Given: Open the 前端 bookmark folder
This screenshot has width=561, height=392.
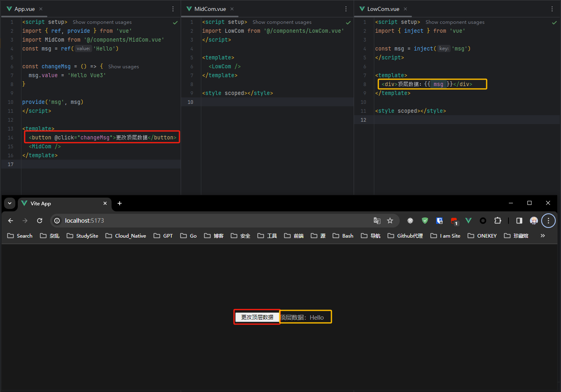Looking at the screenshot, I should coord(294,236).
